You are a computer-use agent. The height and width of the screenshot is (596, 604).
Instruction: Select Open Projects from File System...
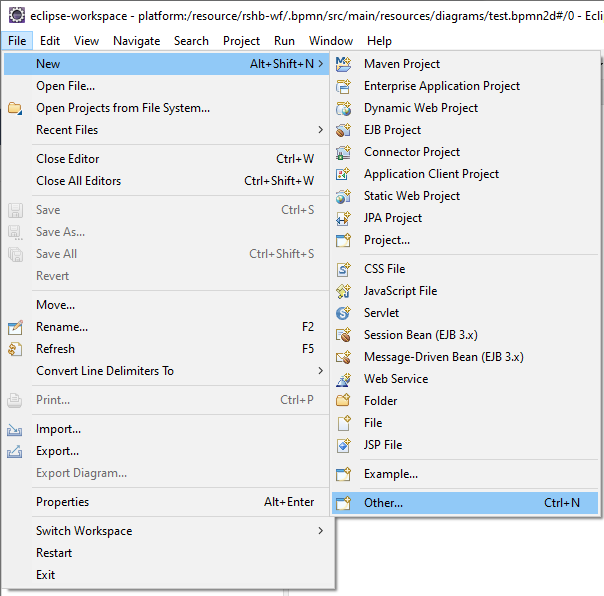click(x=166, y=108)
